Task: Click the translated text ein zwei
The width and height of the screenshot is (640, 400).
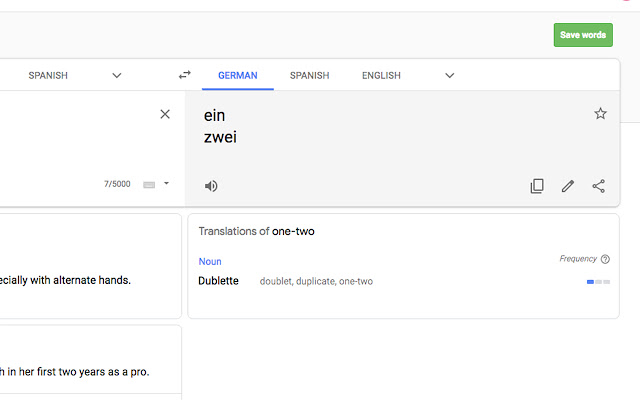Action: (220, 126)
